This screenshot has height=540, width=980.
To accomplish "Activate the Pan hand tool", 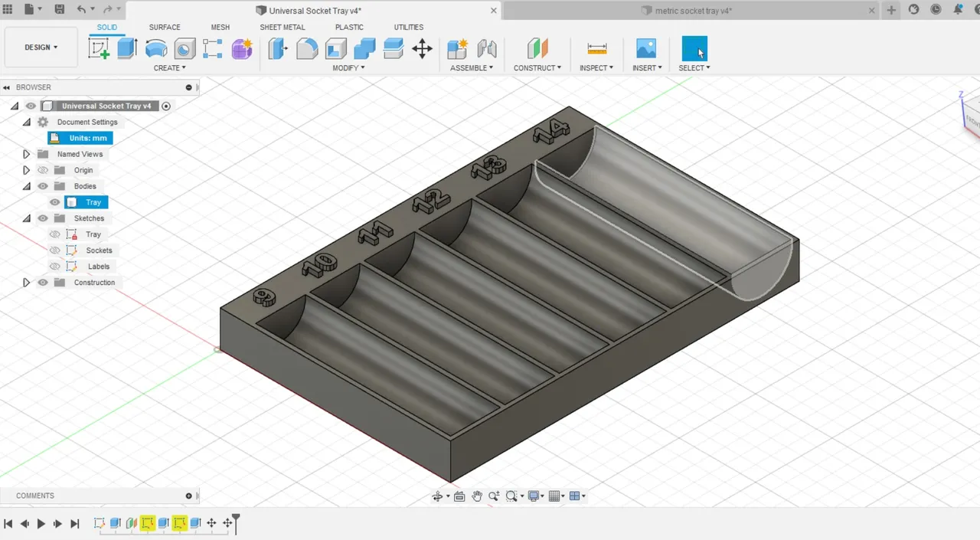I will 477,496.
